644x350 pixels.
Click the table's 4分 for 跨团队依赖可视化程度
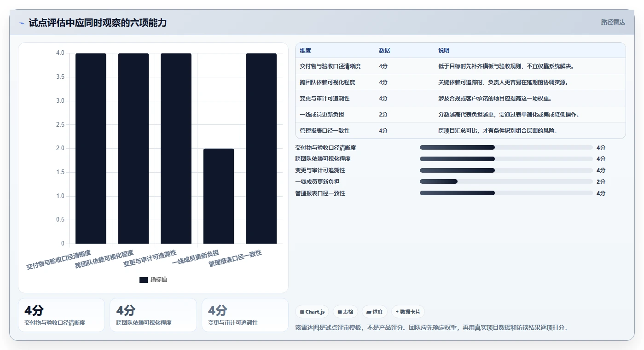click(383, 82)
